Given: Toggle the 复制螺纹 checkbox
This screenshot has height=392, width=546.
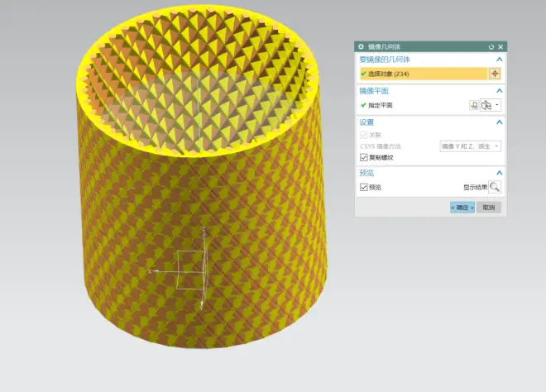Looking at the screenshot, I should tap(364, 157).
